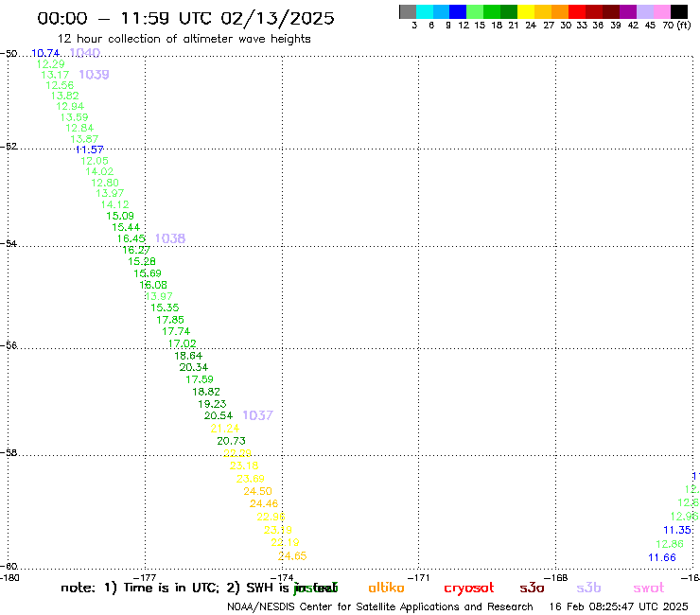Click the wave height 20.54
The width and height of the screenshot is (700, 615).
pos(219,415)
